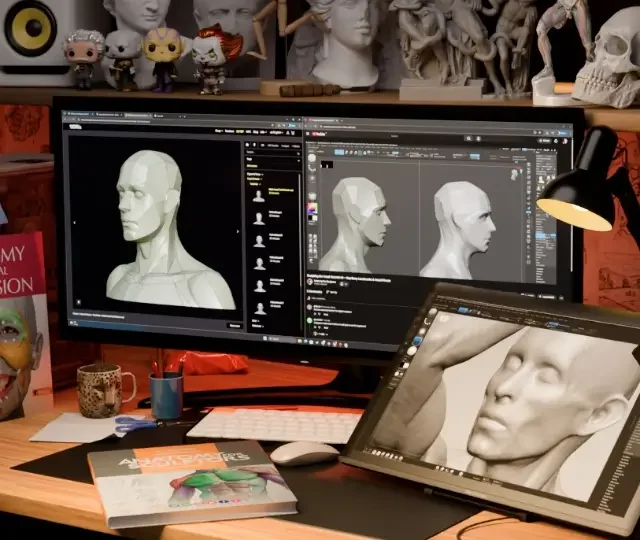Pick a color from ZBrush color picker square
The image size is (640, 540).
[313, 209]
